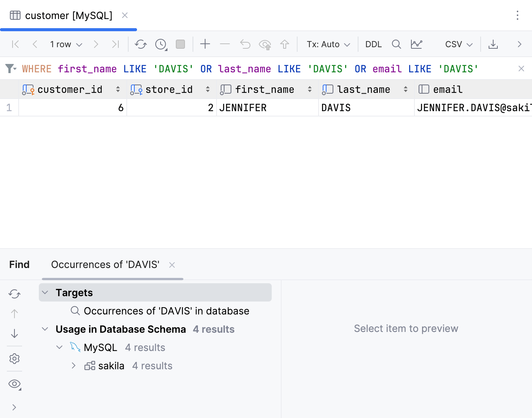Open the Tx: Auto transaction mode dropdown
Viewport: 532px width, 418px height.
328,44
